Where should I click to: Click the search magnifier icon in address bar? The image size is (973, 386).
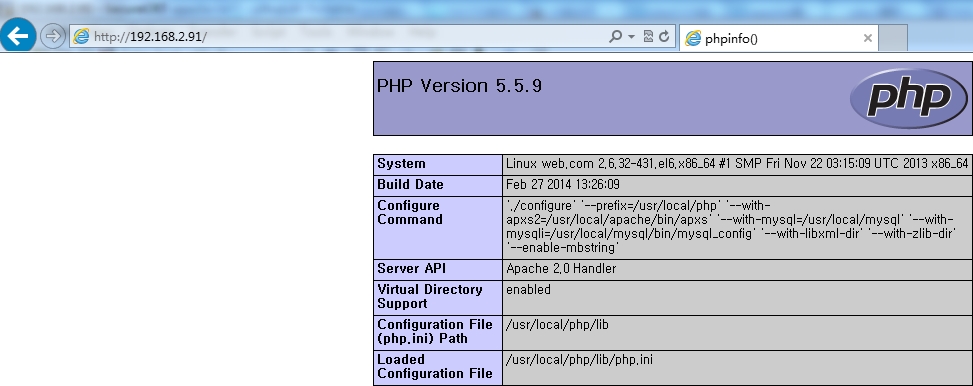coord(615,37)
